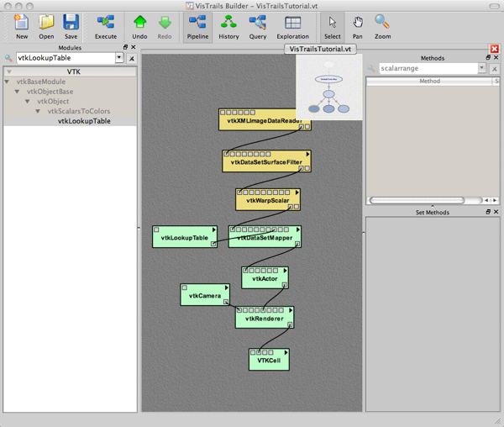The width and height of the screenshot is (504, 427).
Task: Click vtkCamera's input port square
Action: click(x=185, y=287)
